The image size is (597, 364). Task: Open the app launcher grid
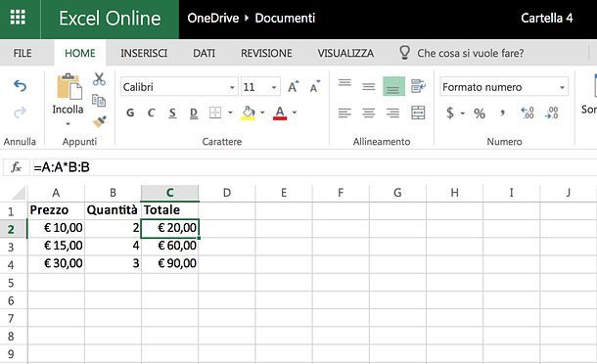point(18,18)
